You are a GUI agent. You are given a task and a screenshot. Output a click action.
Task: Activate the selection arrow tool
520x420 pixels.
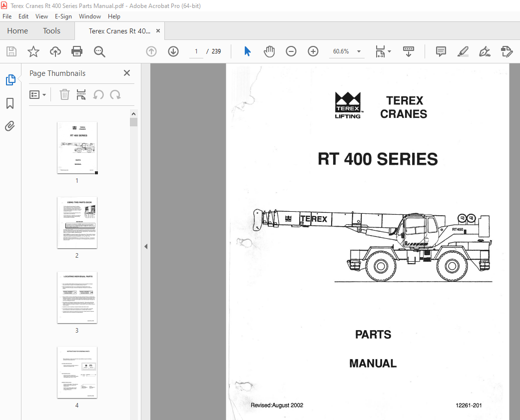pos(247,51)
